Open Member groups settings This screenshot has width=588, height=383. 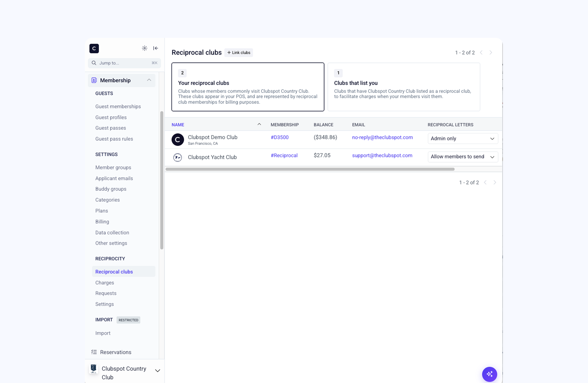click(x=113, y=167)
